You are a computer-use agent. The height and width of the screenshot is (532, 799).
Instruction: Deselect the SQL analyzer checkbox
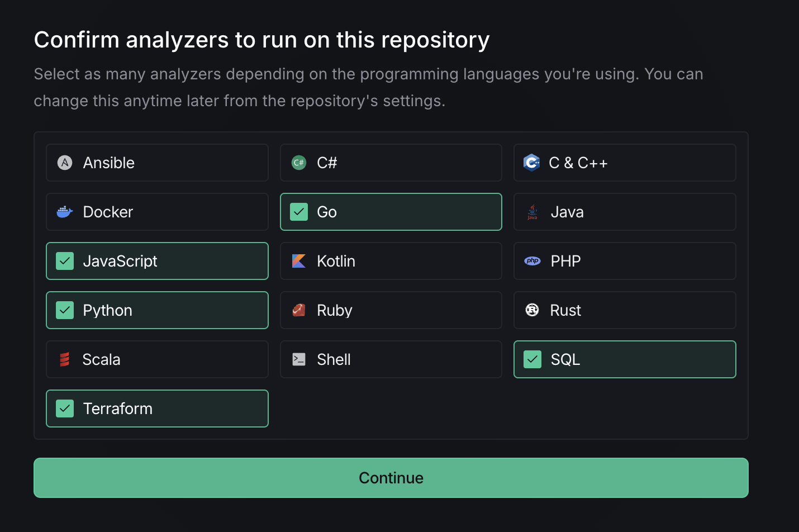[x=532, y=359]
